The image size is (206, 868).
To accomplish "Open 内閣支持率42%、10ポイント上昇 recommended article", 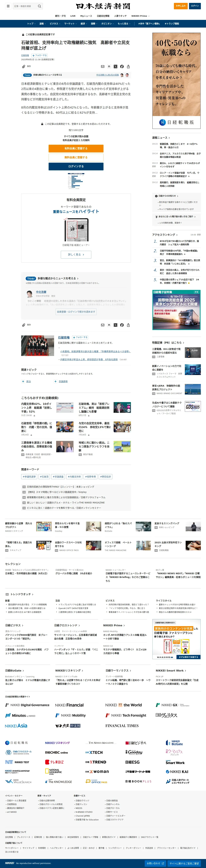I will tap(37, 407).
